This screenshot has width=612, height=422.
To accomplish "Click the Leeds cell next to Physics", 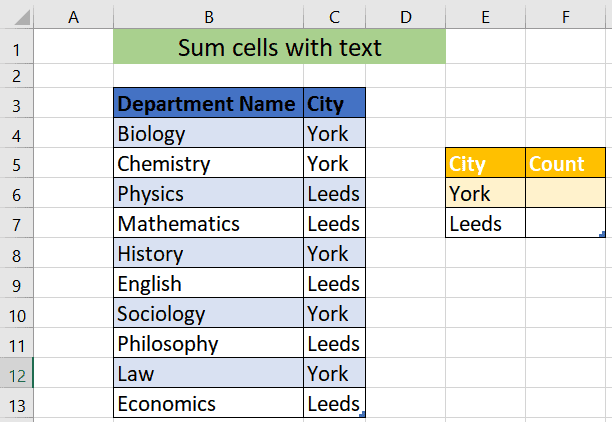I will (334, 193).
